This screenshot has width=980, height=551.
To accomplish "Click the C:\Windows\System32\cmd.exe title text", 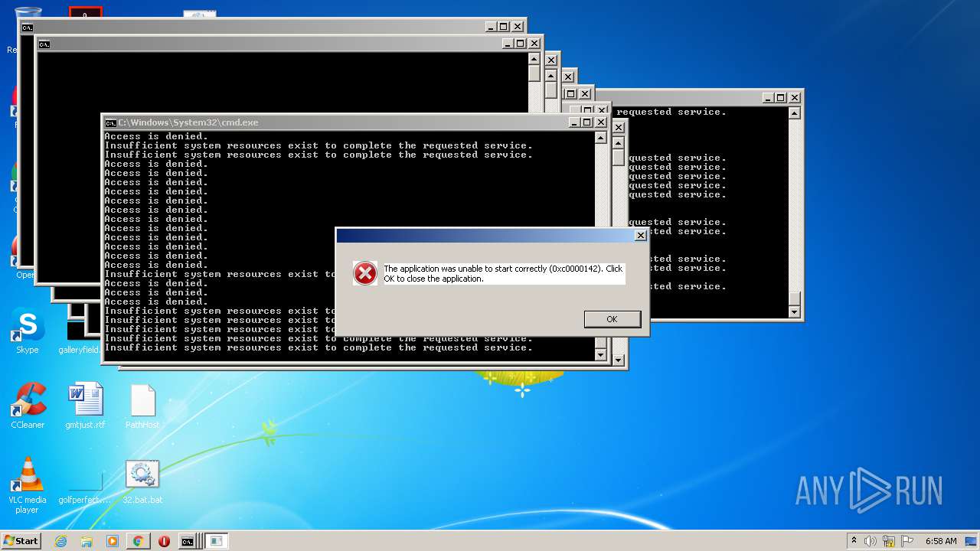I will (188, 122).
